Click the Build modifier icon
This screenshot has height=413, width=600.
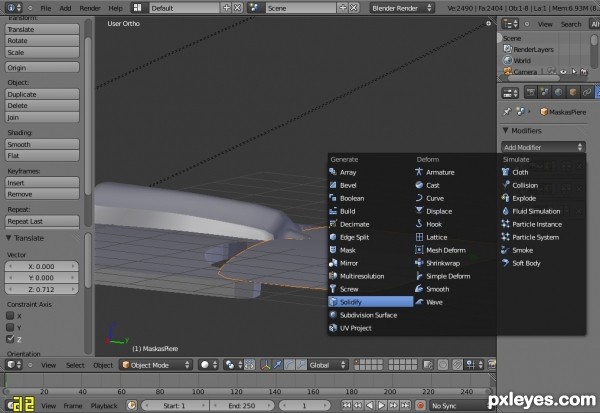click(333, 211)
